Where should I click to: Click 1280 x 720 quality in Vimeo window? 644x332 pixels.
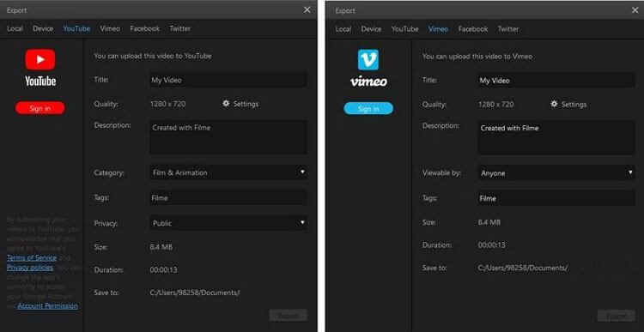(x=496, y=105)
